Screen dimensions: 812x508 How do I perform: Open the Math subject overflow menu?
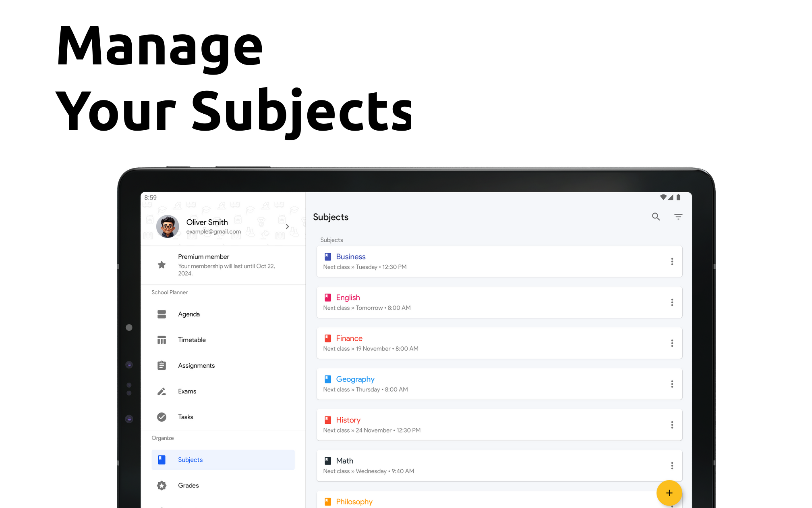coord(672,466)
